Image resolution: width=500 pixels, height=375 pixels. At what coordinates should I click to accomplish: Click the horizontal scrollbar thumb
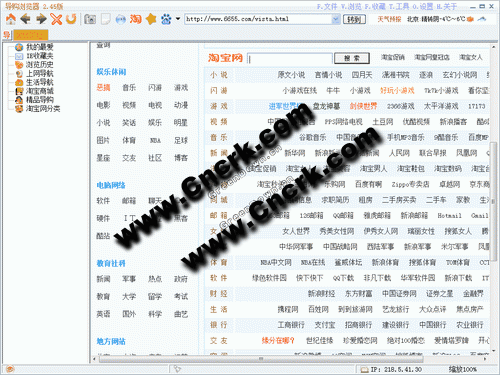click(261, 359)
